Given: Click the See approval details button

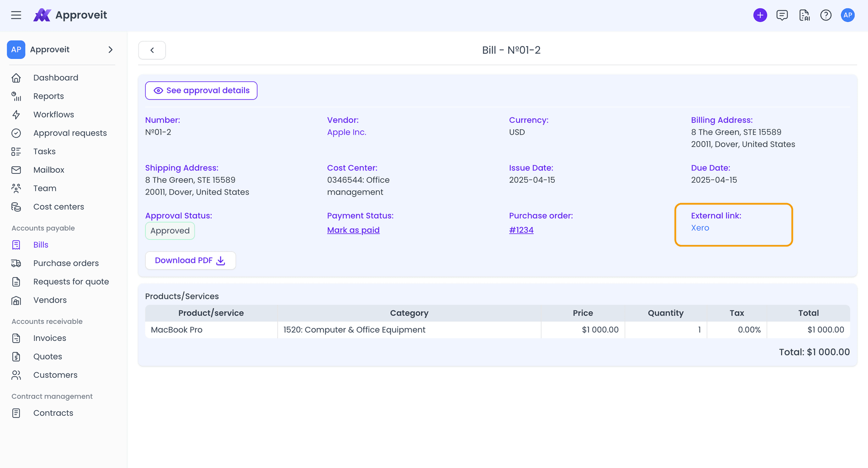Looking at the screenshot, I should (201, 90).
